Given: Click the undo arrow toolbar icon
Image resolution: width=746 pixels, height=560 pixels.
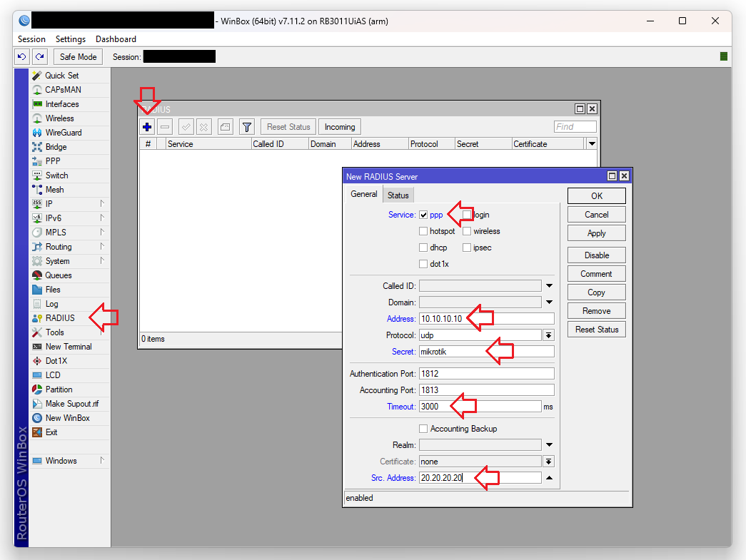Looking at the screenshot, I should [x=22, y=57].
